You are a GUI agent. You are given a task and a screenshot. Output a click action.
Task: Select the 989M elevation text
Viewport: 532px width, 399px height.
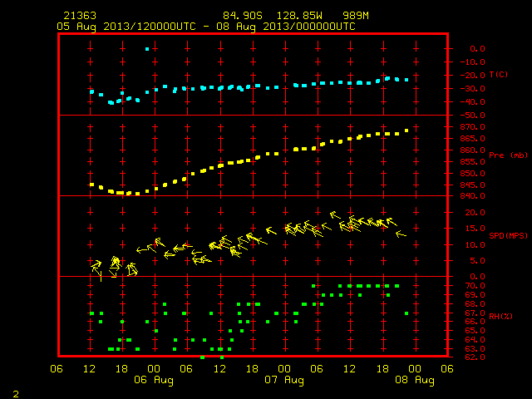click(356, 16)
